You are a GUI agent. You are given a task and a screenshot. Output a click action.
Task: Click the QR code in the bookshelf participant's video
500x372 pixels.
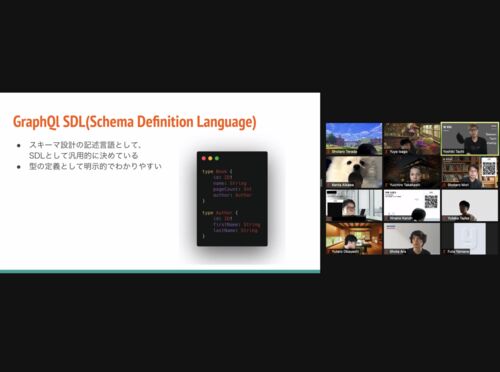[x=489, y=168]
